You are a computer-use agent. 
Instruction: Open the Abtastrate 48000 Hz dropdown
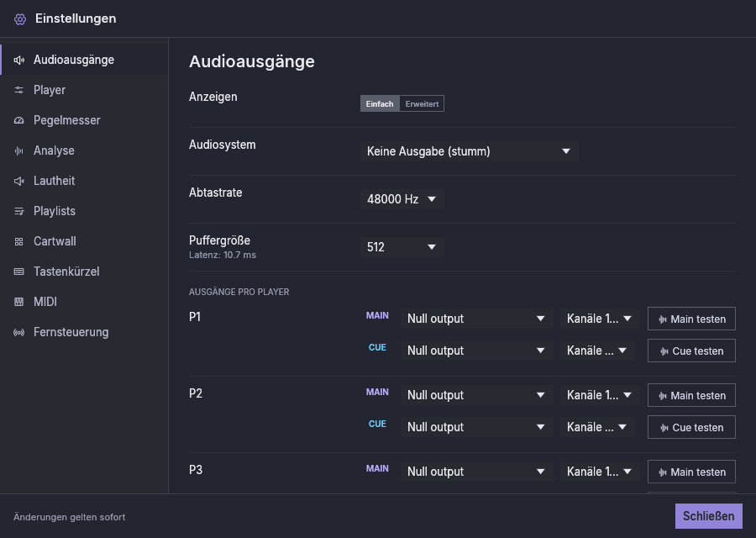point(402,198)
